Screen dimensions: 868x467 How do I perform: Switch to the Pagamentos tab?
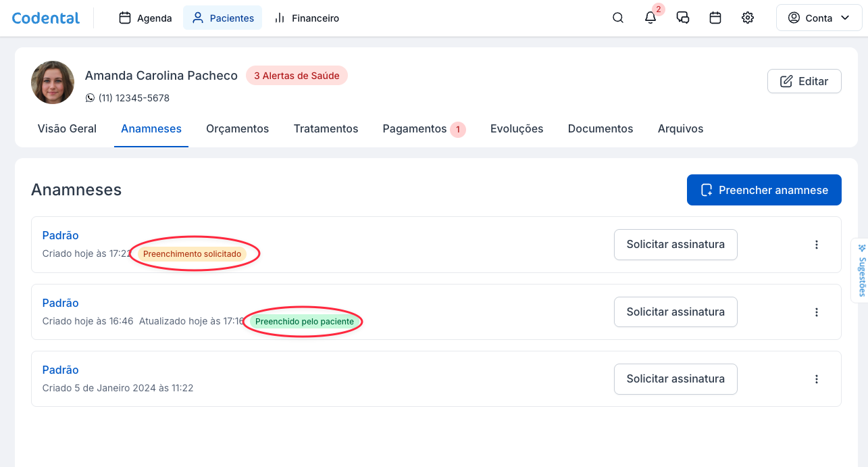pyautogui.click(x=415, y=128)
